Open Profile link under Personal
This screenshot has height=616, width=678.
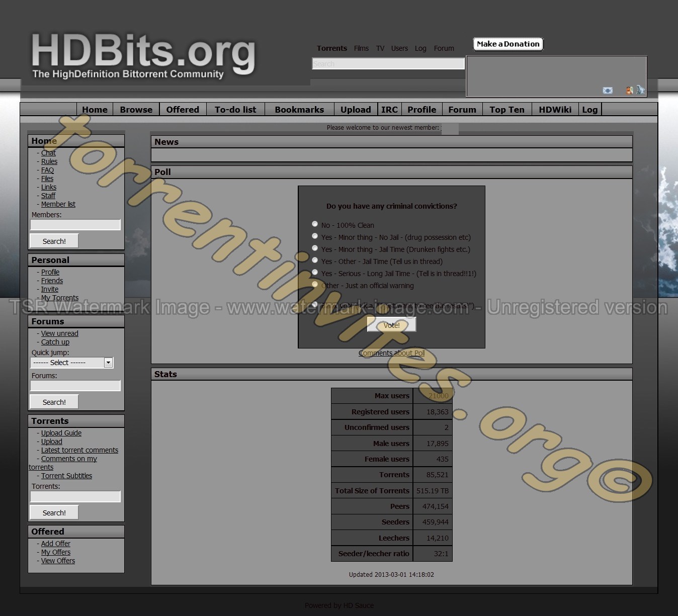(50, 272)
